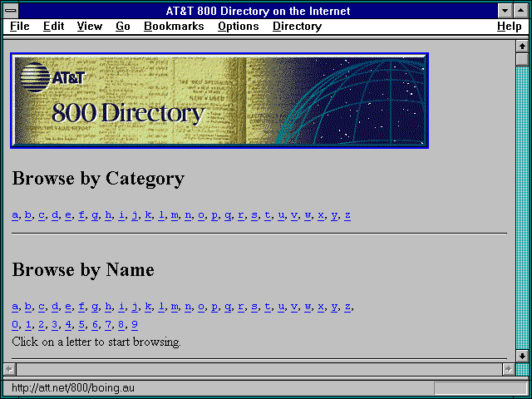Click the AT&T 800 Directory banner image
Viewport: 532px width, 399px height.
[x=219, y=101]
